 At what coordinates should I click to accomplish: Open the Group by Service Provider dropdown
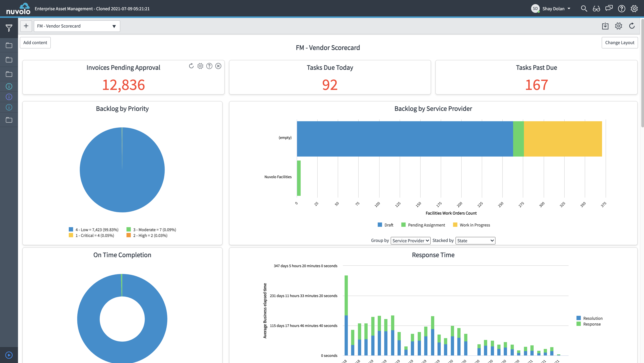pyautogui.click(x=410, y=241)
